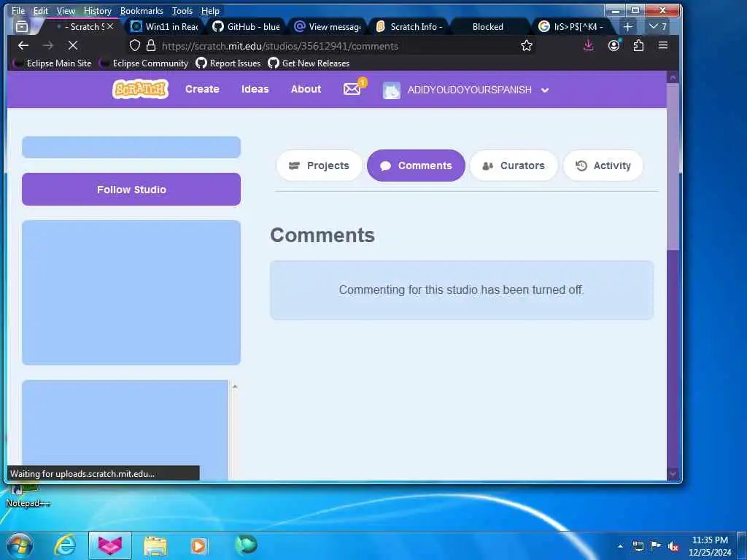Screen dimensions: 747x560
Task: Click the "Commenting for this studio" notice
Action: coord(461,290)
